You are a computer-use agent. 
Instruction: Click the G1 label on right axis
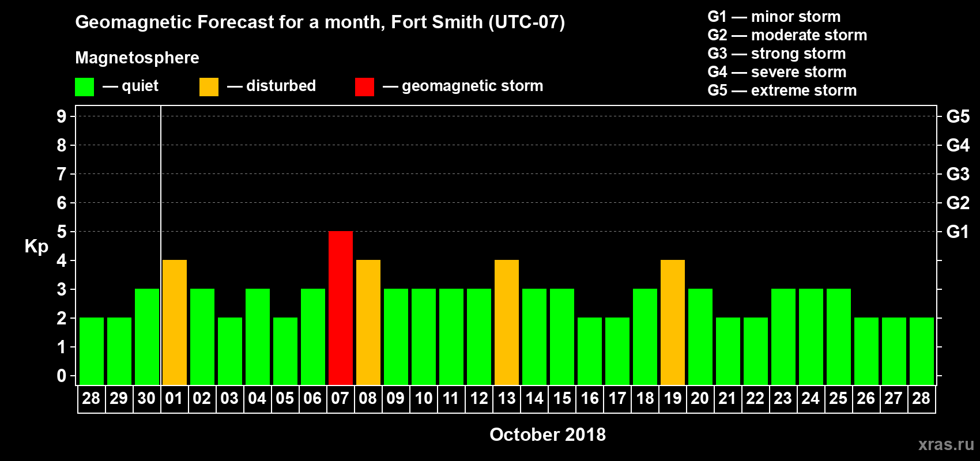(x=958, y=232)
